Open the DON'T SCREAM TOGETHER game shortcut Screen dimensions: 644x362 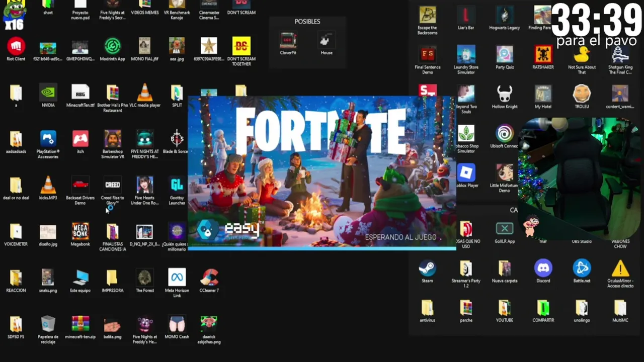pos(241,47)
